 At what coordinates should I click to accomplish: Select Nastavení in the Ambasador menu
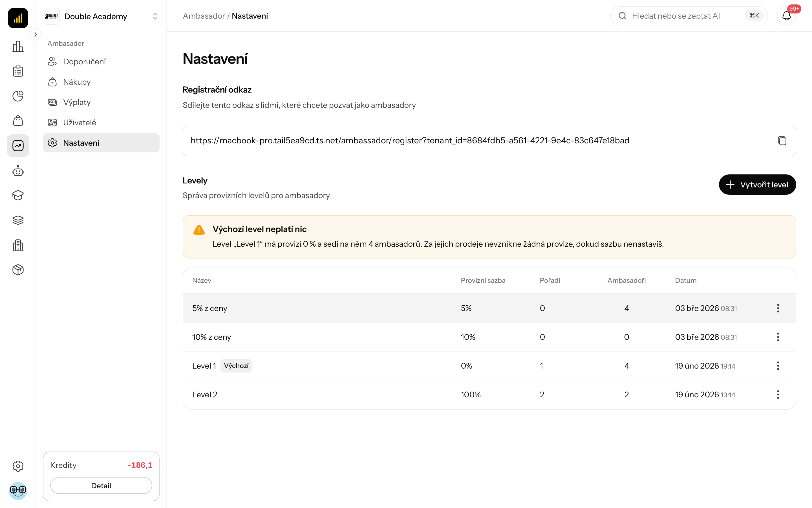point(101,143)
